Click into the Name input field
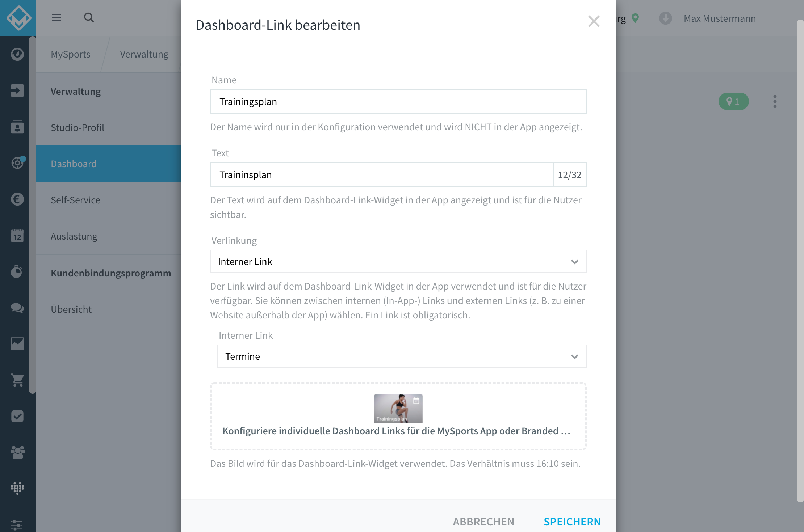804x532 pixels. pos(398,101)
